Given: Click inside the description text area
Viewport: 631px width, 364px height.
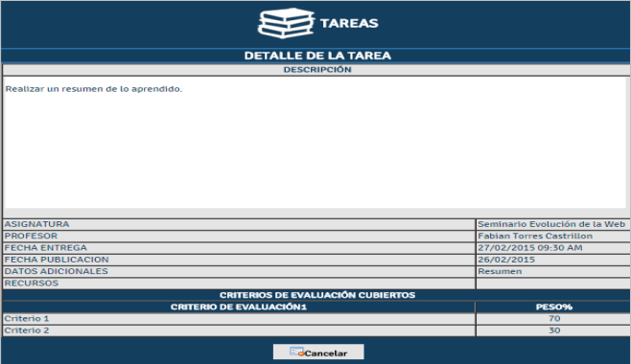Looking at the screenshot, I should coord(315,143).
